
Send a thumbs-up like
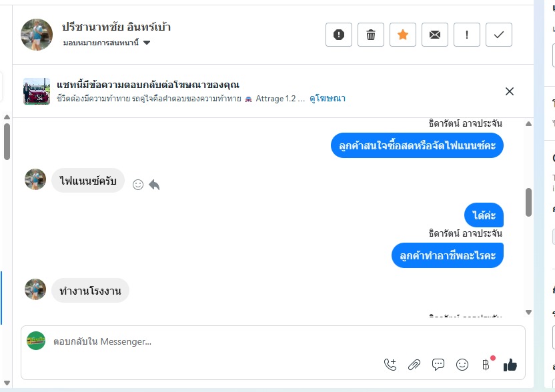point(510,365)
